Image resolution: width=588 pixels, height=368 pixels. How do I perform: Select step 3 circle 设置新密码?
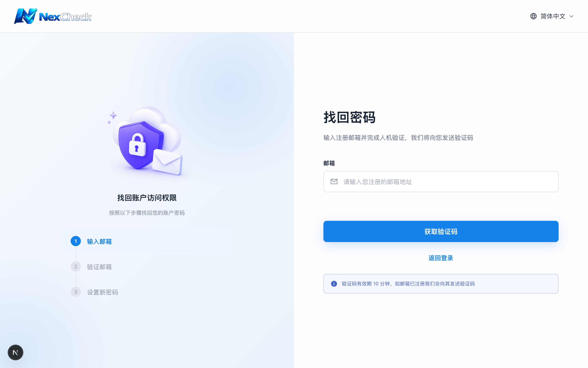tap(76, 292)
